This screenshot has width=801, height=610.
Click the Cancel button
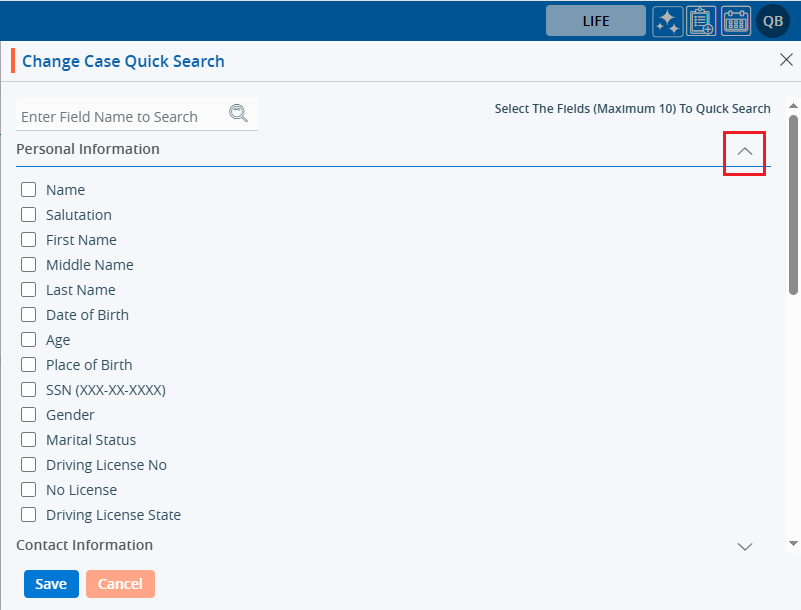tap(120, 584)
